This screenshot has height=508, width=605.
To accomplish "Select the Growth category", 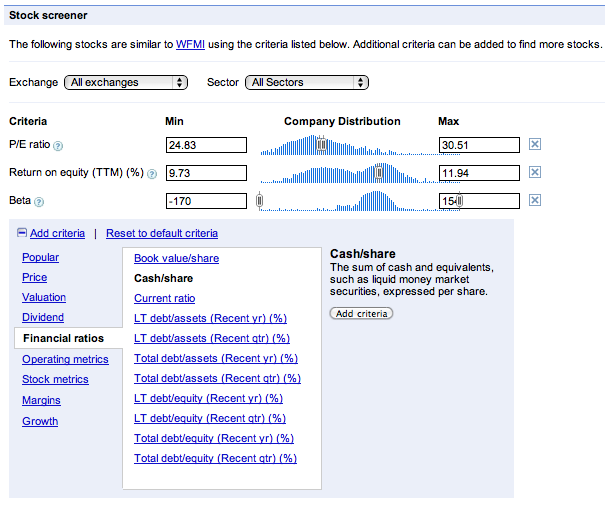I will click(x=40, y=421).
